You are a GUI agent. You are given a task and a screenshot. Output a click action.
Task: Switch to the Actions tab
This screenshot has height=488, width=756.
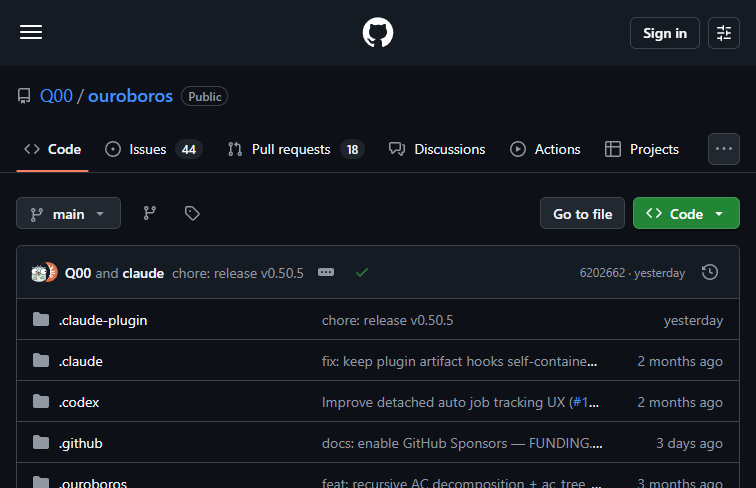545,149
